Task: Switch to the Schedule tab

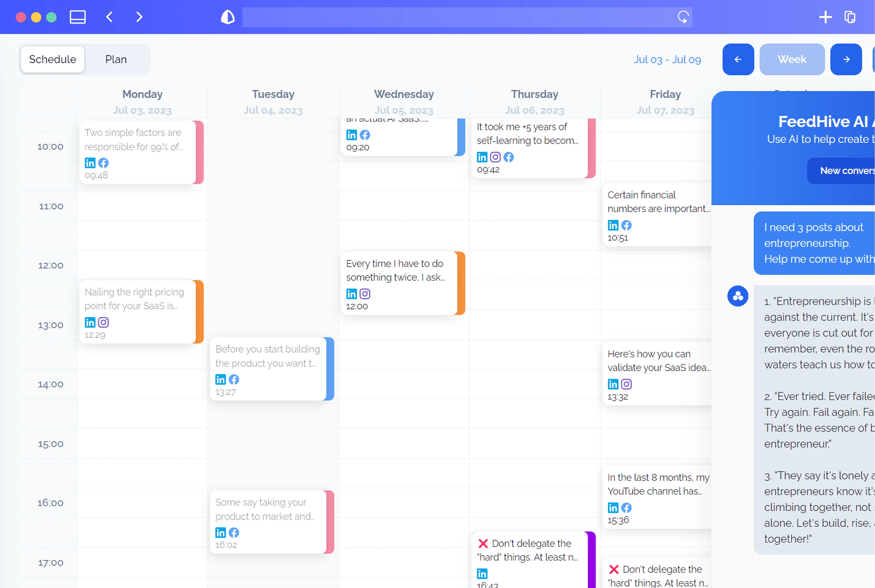Action: tap(53, 59)
